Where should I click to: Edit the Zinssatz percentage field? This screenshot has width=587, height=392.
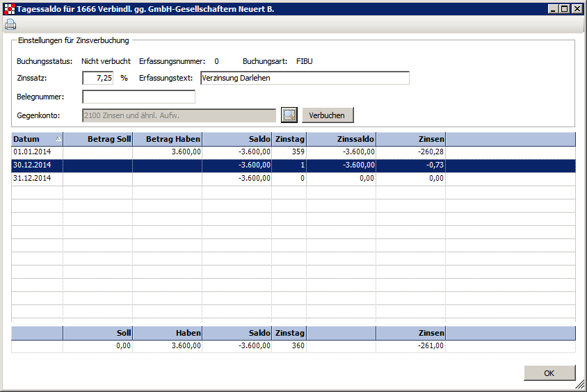click(x=97, y=78)
